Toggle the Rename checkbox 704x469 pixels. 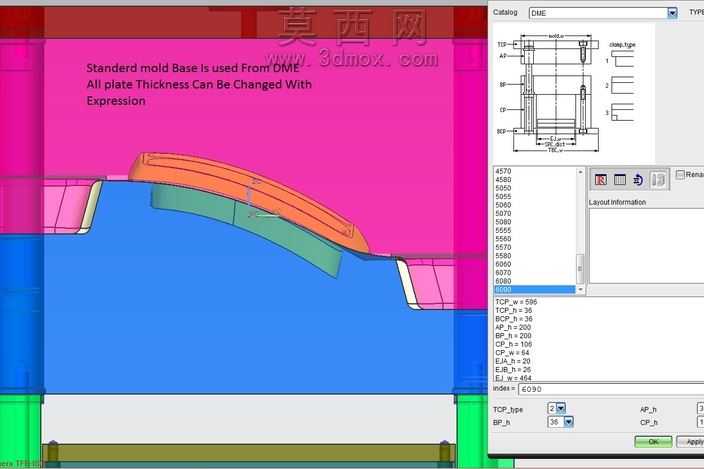click(680, 174)
